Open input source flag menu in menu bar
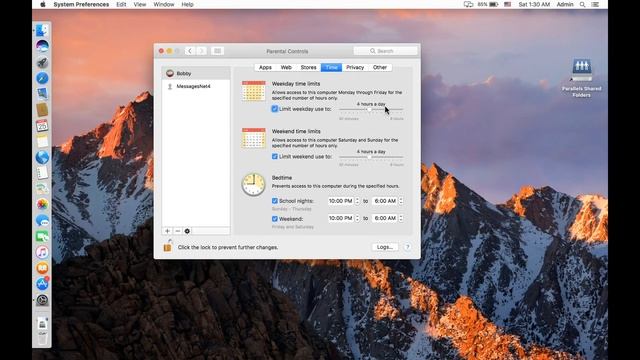 click(x=507, y=4)
